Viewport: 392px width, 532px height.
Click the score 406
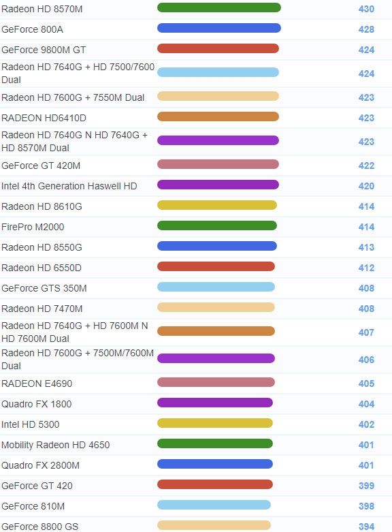366,360
